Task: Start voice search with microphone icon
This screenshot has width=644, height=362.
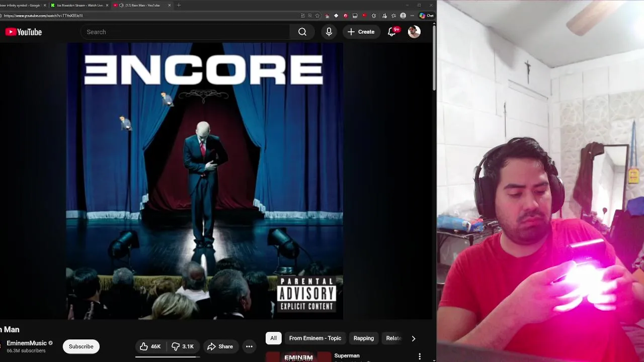Action: [x=329, y=32]
